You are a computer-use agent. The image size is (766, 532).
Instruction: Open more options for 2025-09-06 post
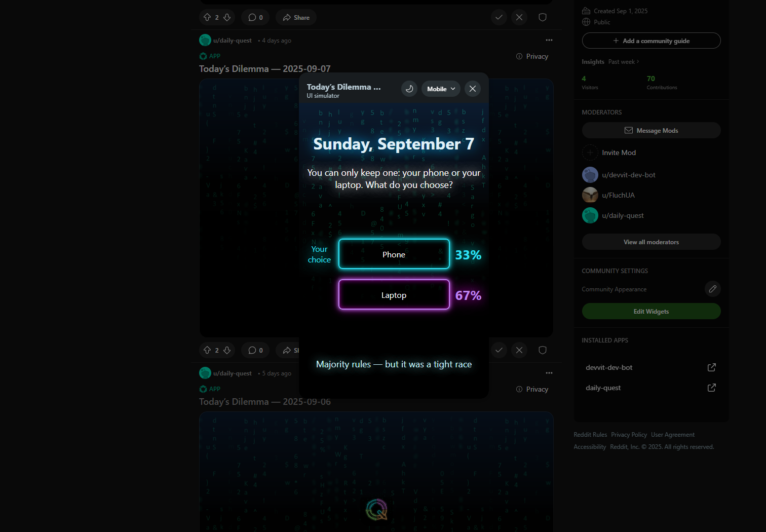(x=549, y=373)
